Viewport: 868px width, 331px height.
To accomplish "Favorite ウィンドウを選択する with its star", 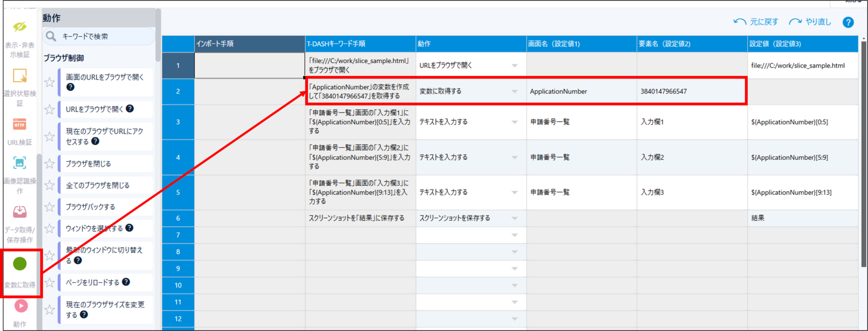I will [x=49, y=229].
